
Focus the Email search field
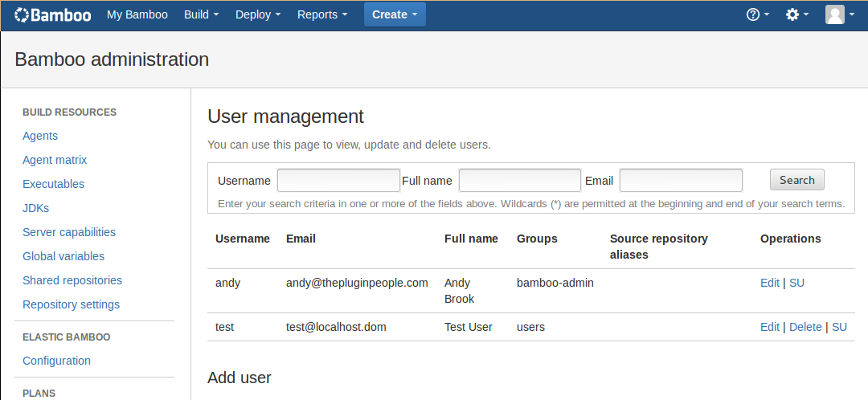pyautogui.click(x=681, y=181)
